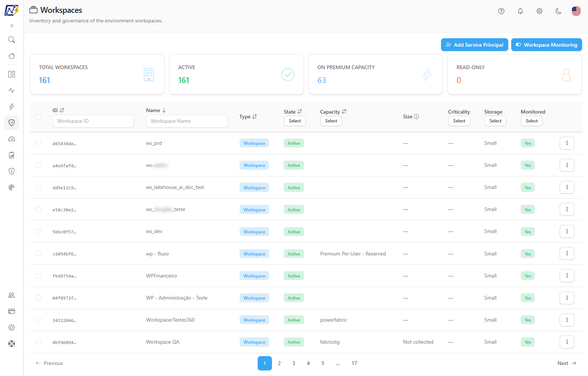This screenshot has height=376, width=588.
Task: Select the shield check governance icon
Action: tap(12, 123)
